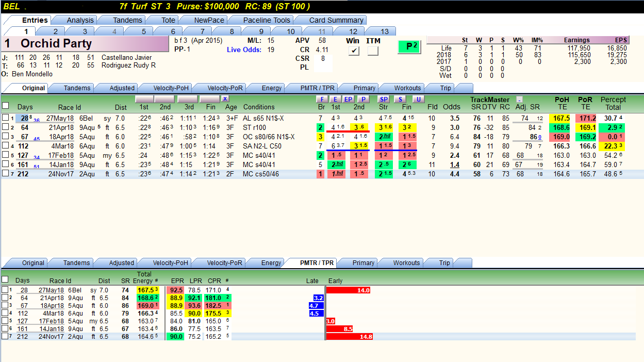Click the X button beside the Age column
Image resolution: width=644 pixels, height=362 pixels.
tap(225, 99)
